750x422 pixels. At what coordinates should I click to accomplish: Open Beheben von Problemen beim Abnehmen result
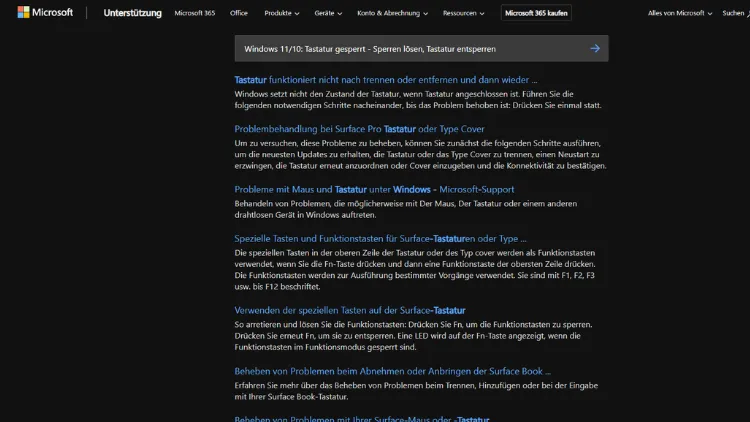click(392, 371)
